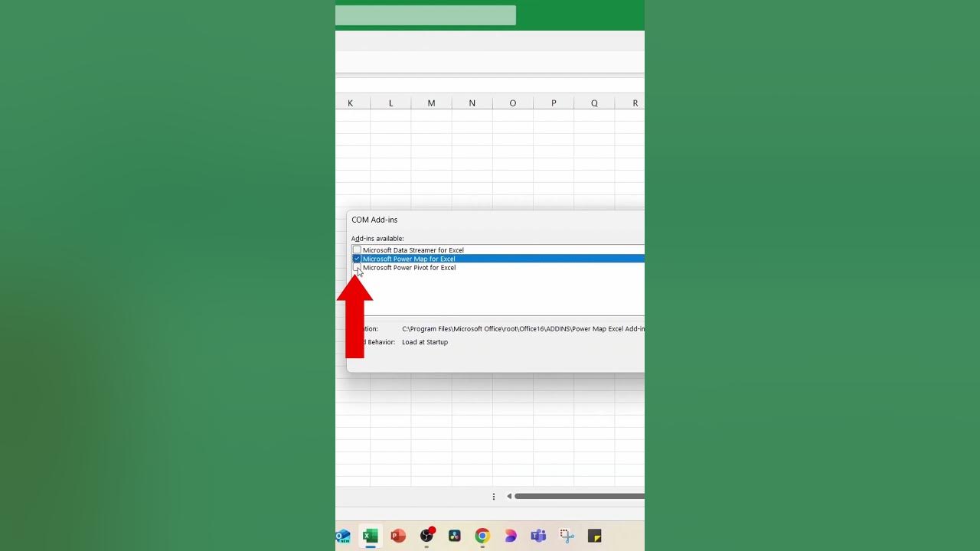This screenshot has height=551, width=980.
Task: Click the Add-ins available label
Action: [x=377, y=239]
